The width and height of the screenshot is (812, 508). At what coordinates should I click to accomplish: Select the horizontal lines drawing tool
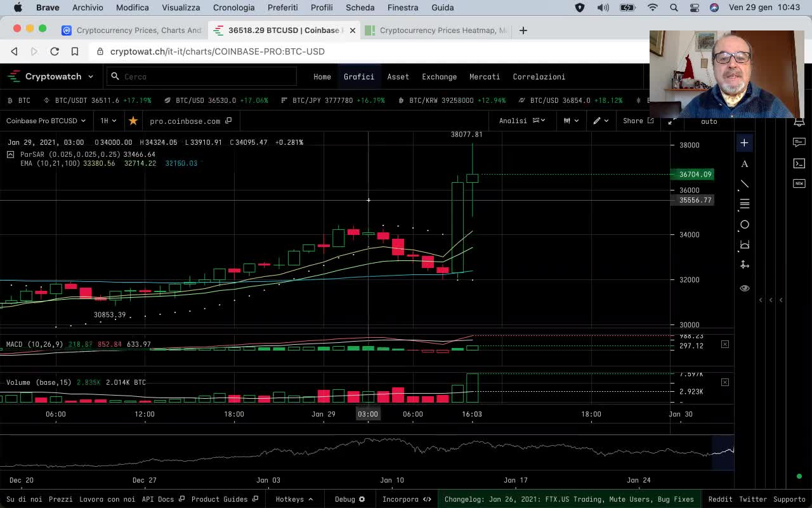click(x=744, y=204)
